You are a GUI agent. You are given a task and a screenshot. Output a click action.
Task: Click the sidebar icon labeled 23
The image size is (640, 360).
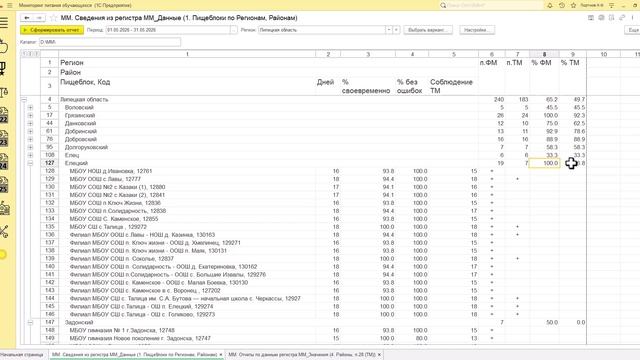(x=4, y=138)
